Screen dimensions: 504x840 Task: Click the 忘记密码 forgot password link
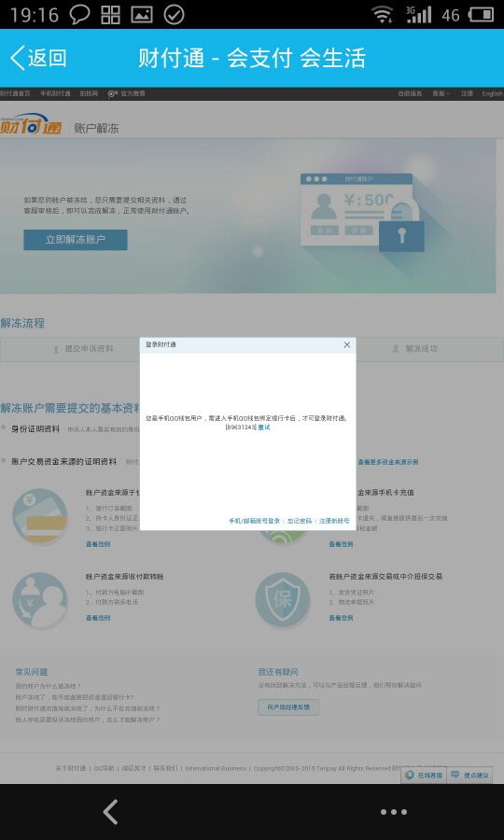click(x=300, y=521)
